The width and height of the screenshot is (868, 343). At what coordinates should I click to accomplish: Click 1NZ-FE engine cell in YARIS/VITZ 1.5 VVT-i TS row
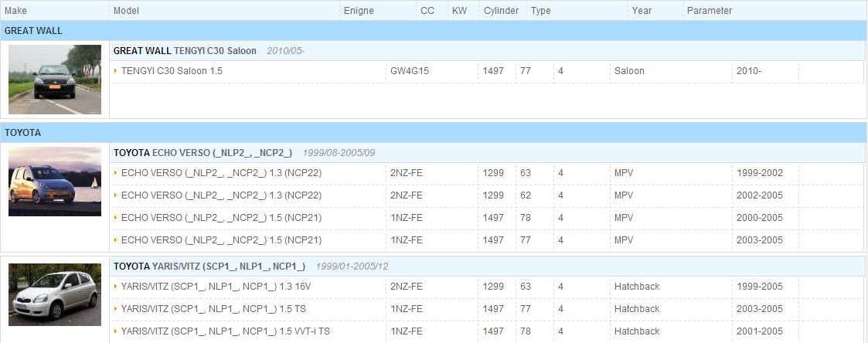407,331
